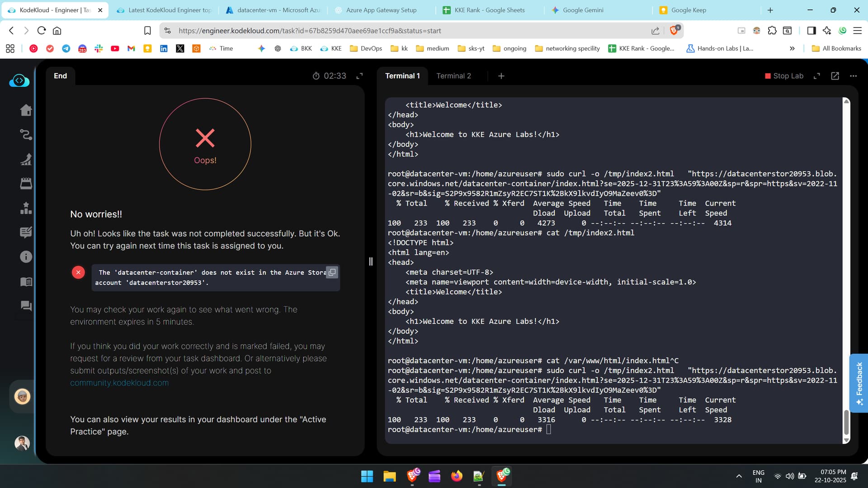Switch to Terminal 2 tab
Screen dimensions: 868x488
453,76
